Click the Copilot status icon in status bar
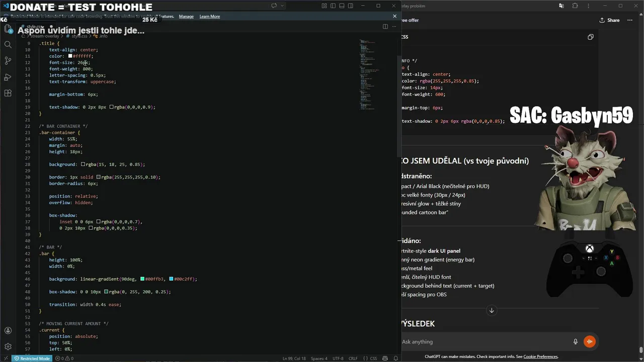The width and height of the screenshot is (644, 362). (x=385, y=358)
